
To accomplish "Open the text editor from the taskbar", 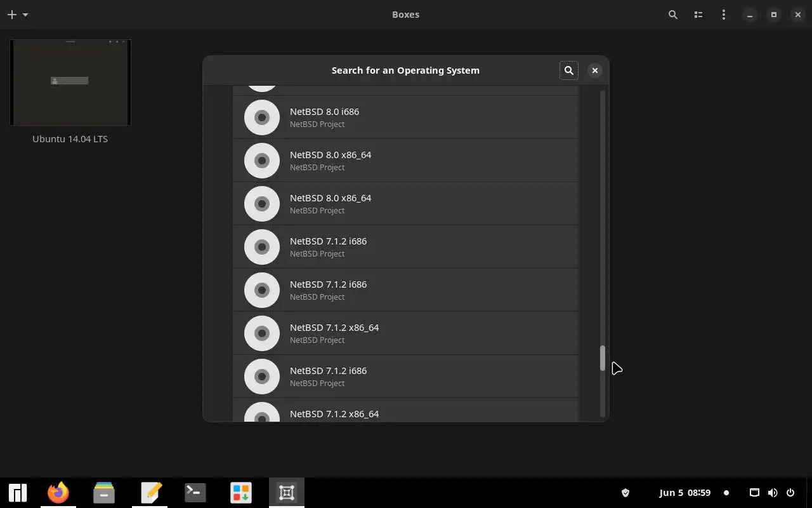I will click(x=151, y=493).
